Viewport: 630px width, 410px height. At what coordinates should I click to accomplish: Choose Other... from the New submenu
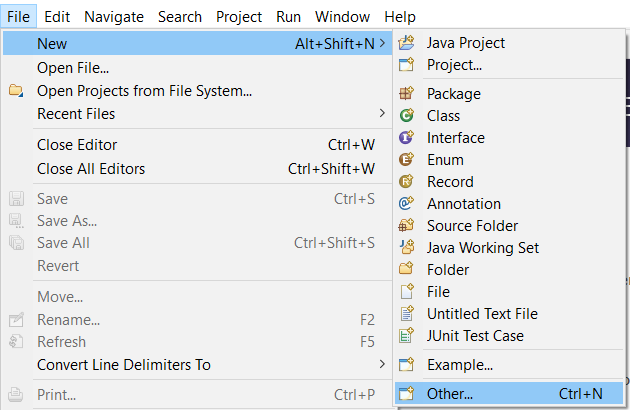click(450, 394)
